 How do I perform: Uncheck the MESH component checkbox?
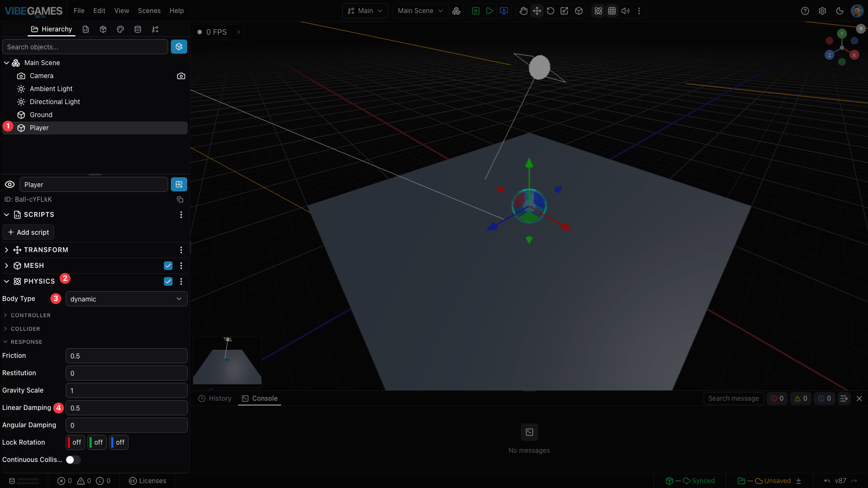click(x=168, y=266)
